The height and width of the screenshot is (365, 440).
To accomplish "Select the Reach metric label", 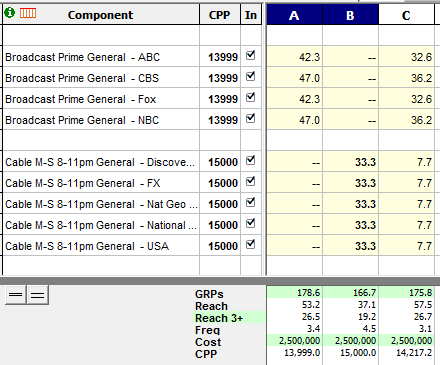I will pos(211,306).
